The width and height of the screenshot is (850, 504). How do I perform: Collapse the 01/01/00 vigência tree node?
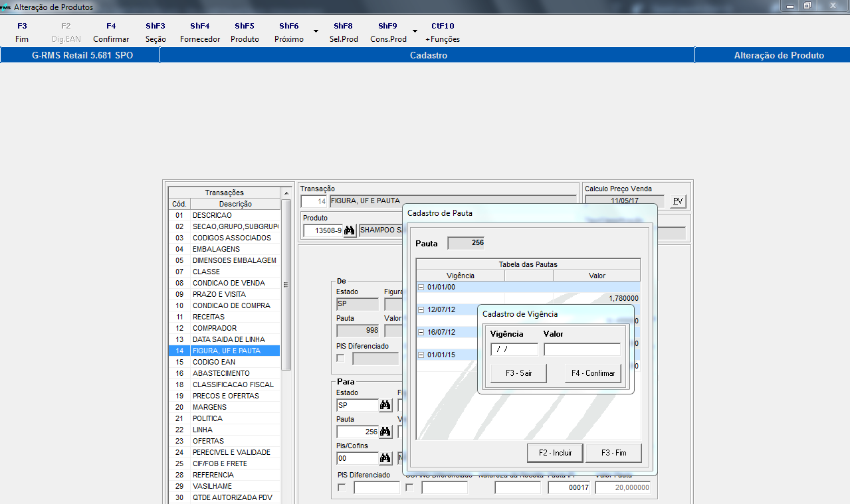(421, 287)
